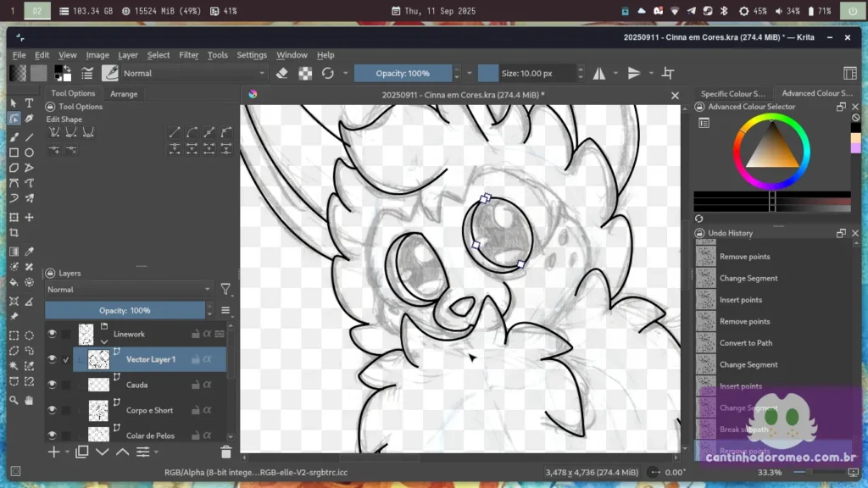Open the Layer menu
This screenshot has width=868, height=488.
coord(128,55)
